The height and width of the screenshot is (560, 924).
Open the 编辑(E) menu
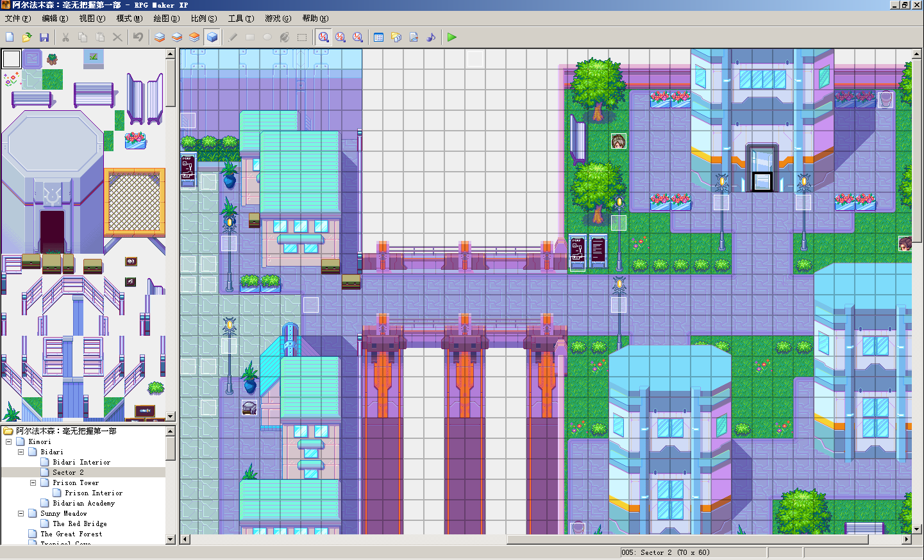point(55,19)
